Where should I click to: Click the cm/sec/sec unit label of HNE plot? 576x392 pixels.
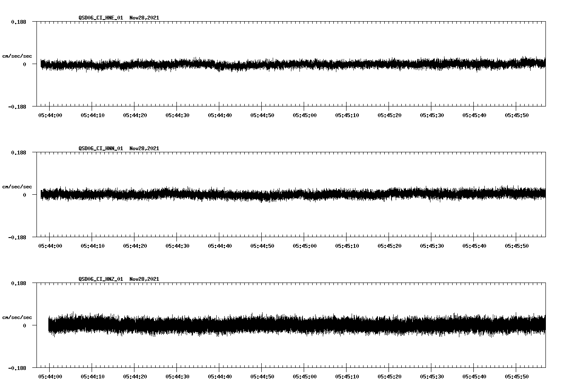point(17,56)
